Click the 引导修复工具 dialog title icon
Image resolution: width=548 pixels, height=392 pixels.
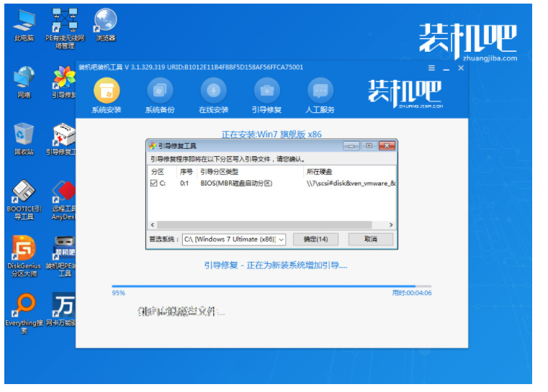(x=153, y=146)
